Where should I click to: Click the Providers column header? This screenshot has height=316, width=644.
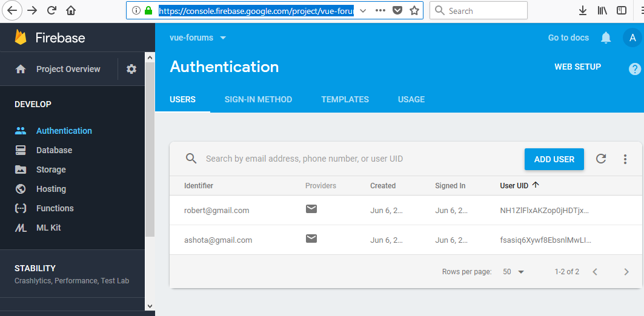tap(320, 185)
